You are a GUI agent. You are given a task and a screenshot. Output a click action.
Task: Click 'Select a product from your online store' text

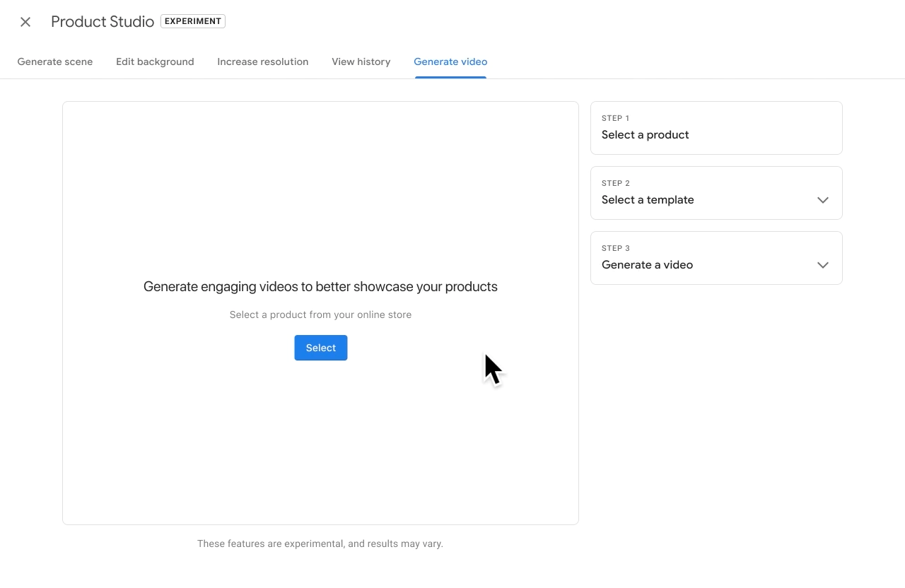(x=320, y=314)
